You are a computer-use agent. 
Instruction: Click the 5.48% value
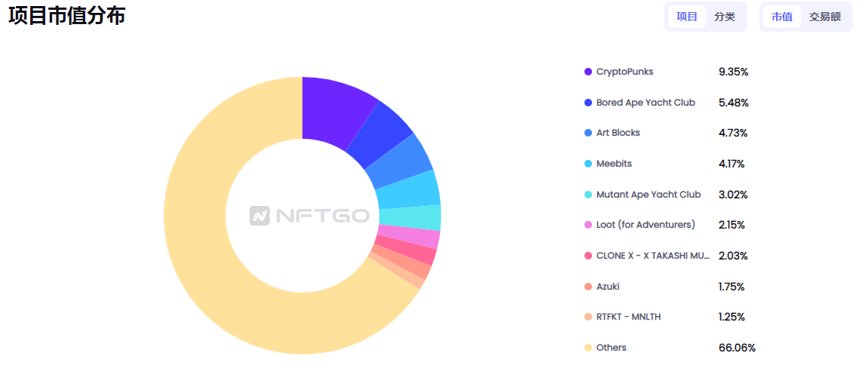pos(734,103)
